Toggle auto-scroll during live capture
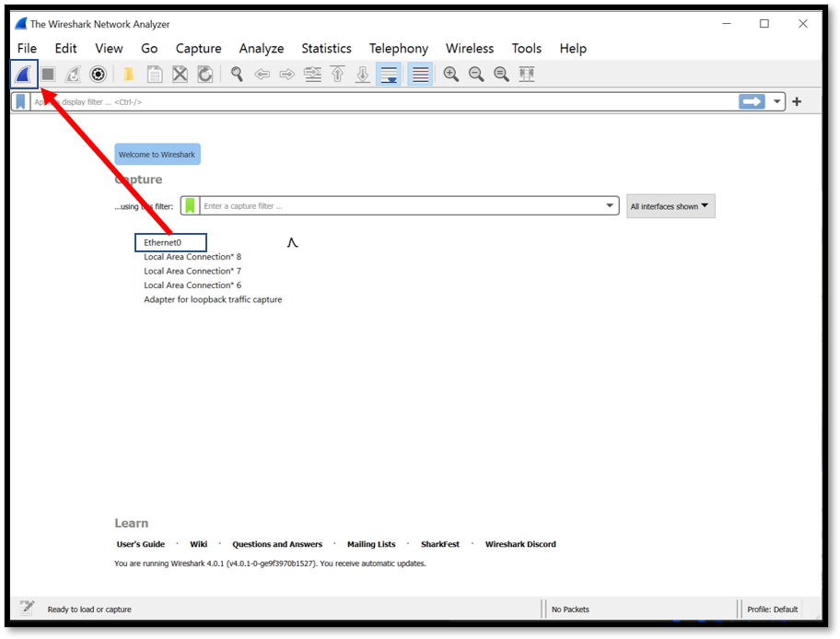 (389, 75)
